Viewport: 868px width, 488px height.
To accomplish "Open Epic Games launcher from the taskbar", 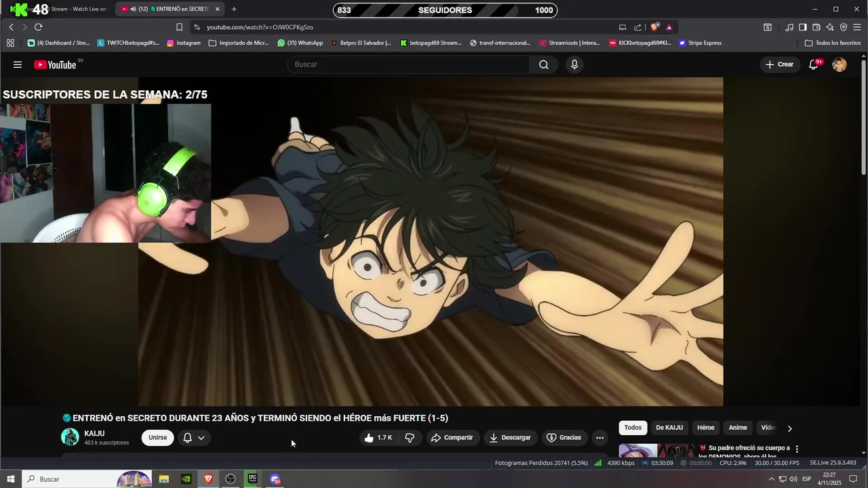I will [252, 479].
